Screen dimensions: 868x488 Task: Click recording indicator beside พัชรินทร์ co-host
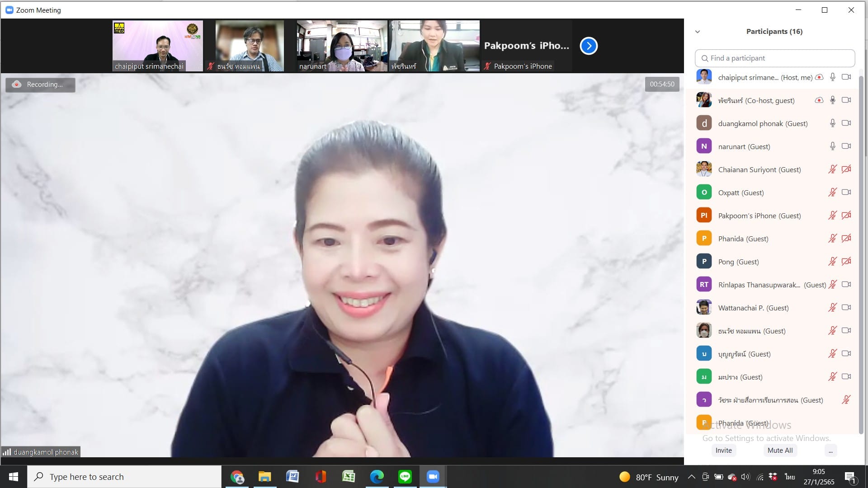pos(819,100)
